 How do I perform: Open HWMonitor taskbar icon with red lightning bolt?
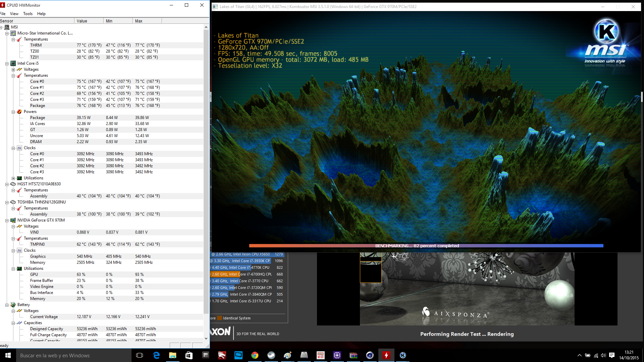tap(386, 355)
